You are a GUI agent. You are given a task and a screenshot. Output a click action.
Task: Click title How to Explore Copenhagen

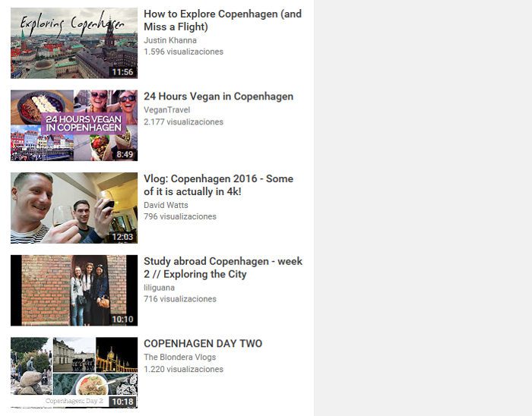click(x=223, y=20)
